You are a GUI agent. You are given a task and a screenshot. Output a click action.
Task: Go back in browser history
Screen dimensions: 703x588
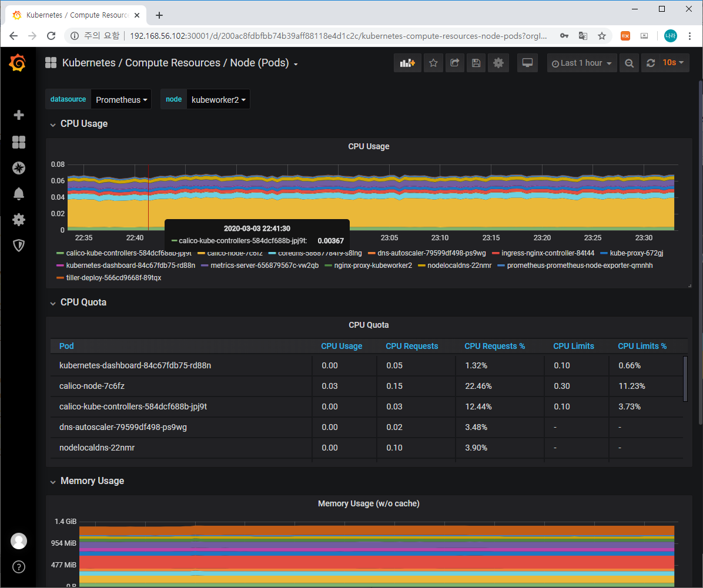[14, 36]
